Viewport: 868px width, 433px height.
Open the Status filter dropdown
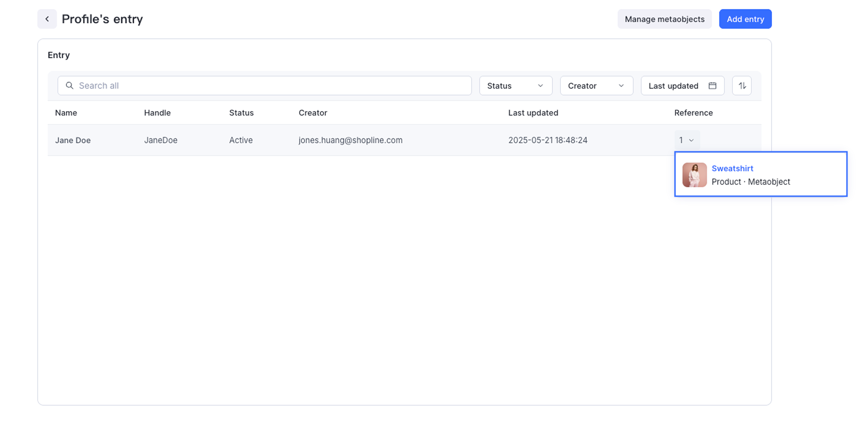516,86
